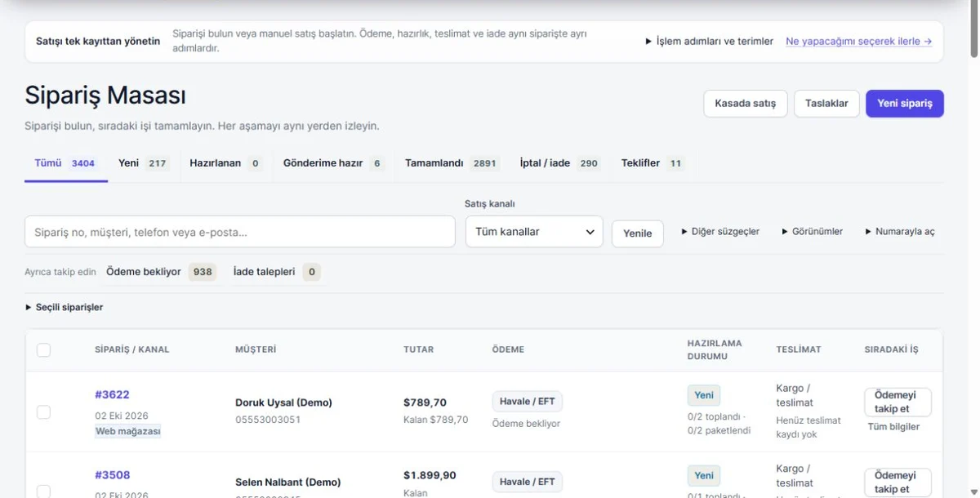Open Gönderime hazır tab
980x498 pixels.
tap(333, 163)
